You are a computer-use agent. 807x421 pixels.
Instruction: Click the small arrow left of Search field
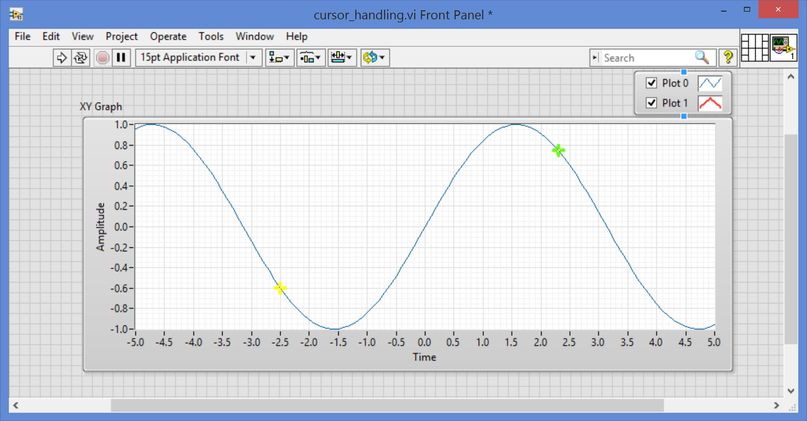click(595, 58)
